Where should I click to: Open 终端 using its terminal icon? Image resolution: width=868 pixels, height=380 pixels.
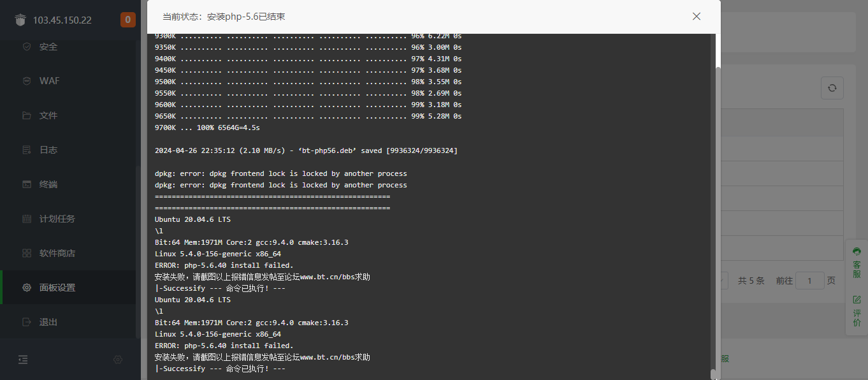tap(27, 184)
